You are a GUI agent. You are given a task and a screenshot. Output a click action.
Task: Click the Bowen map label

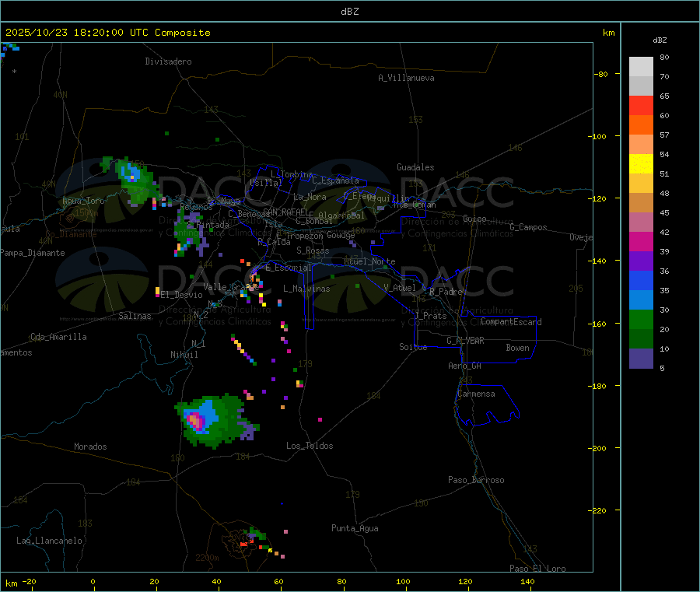(x=517, y=348)
